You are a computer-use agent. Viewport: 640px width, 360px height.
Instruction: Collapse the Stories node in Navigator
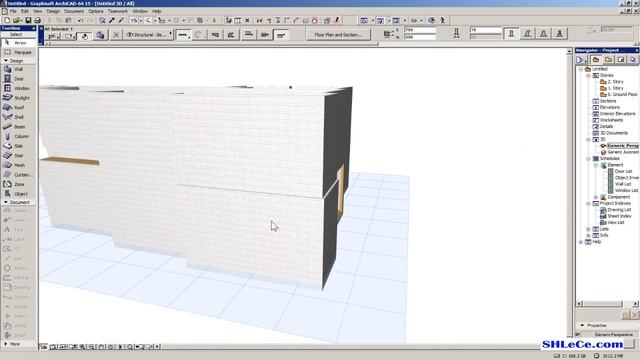(588, 76)
